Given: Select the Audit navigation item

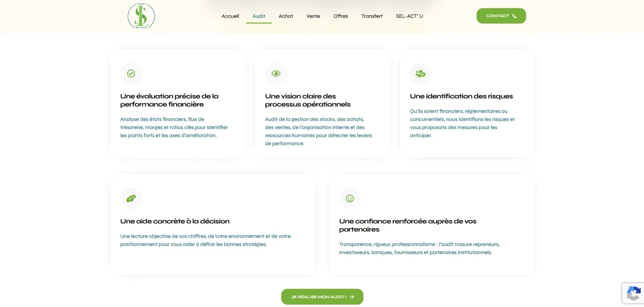Looking at the screenshot, I should [x=259, y=16].
